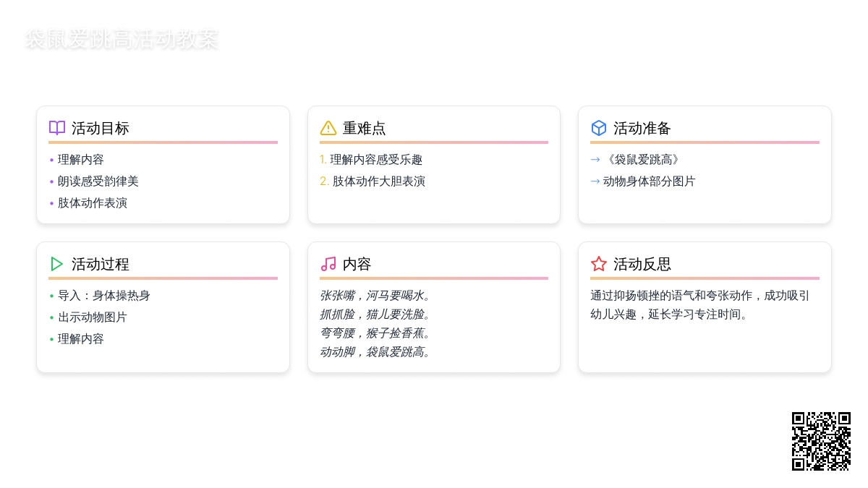868x488 pixels.
Task: Click the reflection paragraph starting 通过抑扬顿挫的语气
Action: click(700, 305)
